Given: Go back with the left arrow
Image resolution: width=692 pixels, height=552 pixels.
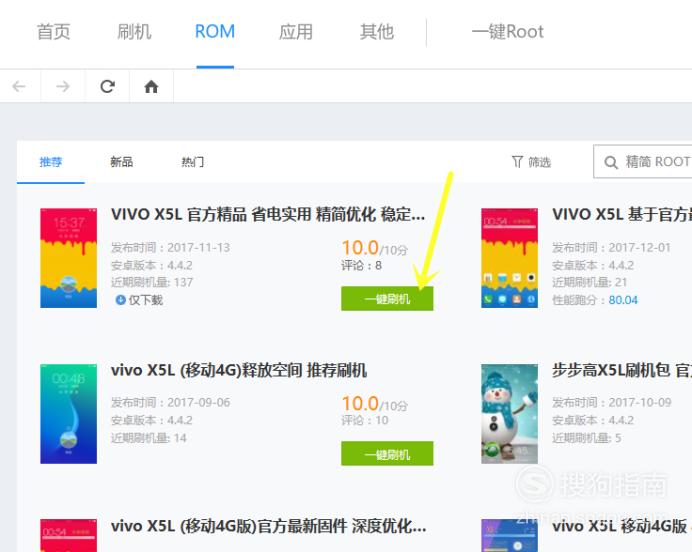Looking at the screenshot, I should coord(19,86).
